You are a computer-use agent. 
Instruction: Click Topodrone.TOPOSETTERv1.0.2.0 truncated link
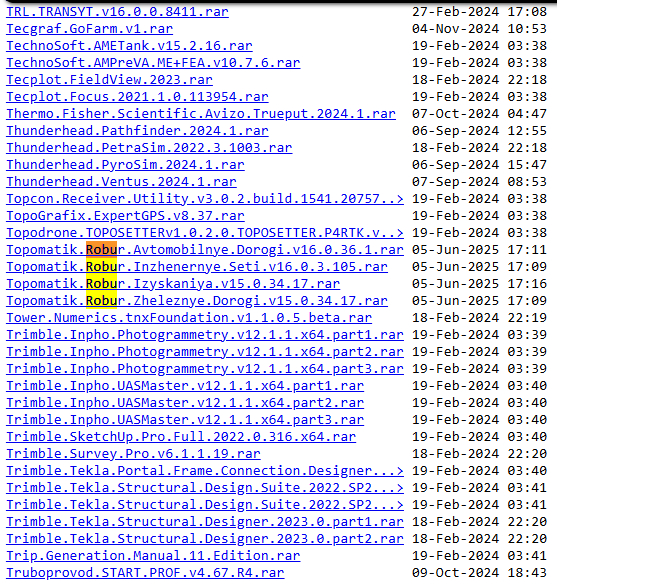[204, 233]
